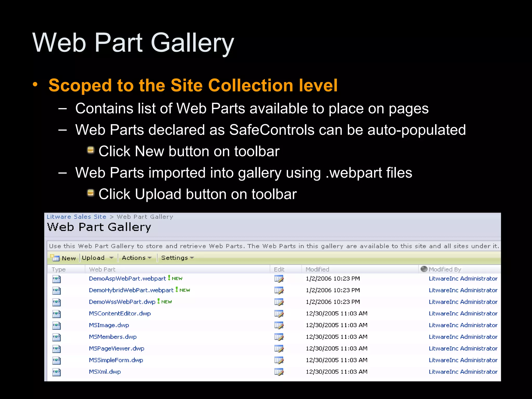Click the Edit column header

pyautogui.click(x=279, y=269)
